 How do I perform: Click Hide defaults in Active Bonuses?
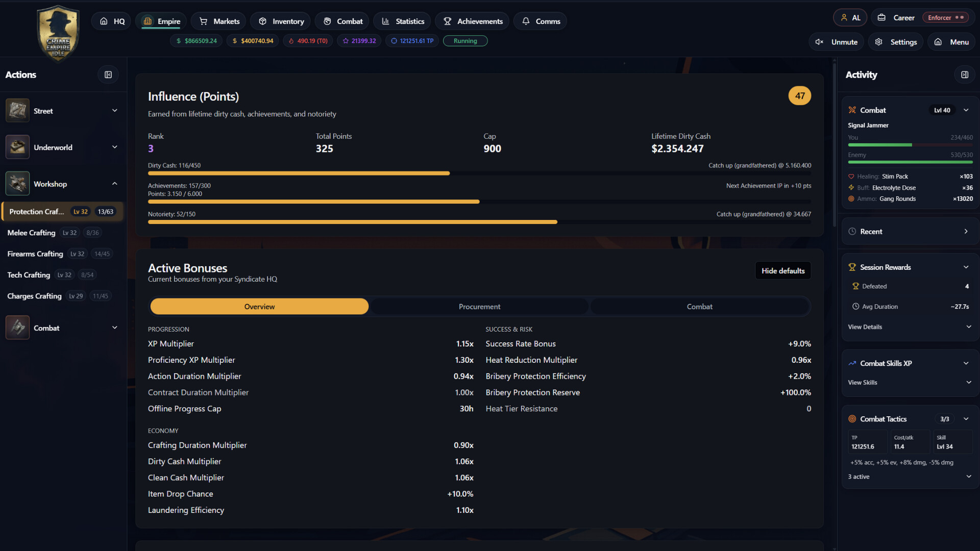(782, 270)
